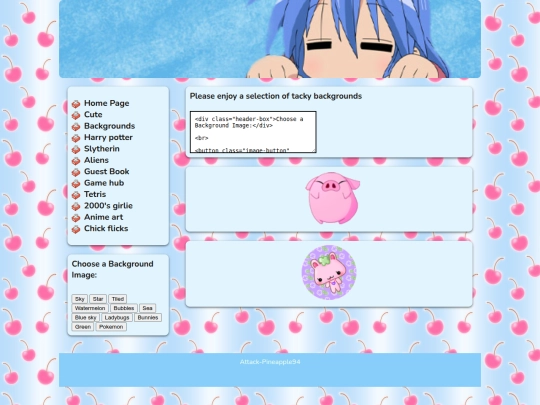
Task: Click the blue-haired anime banner image
Action: click(270, 39)
